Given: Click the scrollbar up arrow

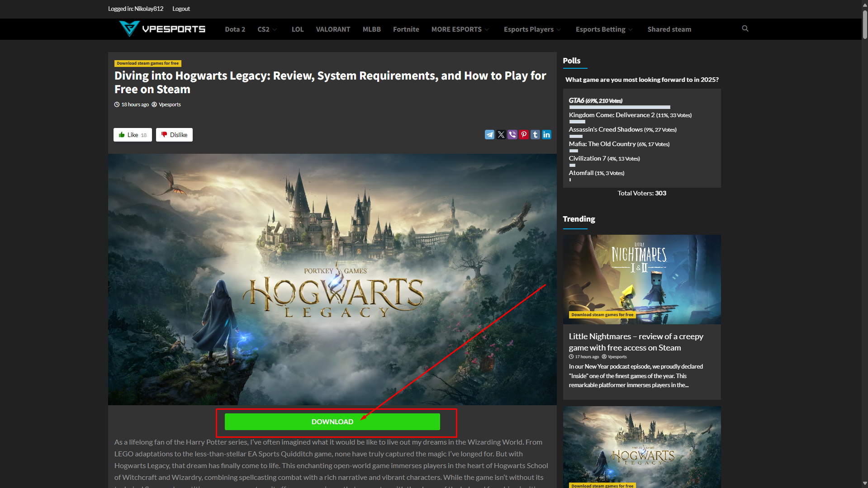Looking at the screenshot, I should coord(864,4).
